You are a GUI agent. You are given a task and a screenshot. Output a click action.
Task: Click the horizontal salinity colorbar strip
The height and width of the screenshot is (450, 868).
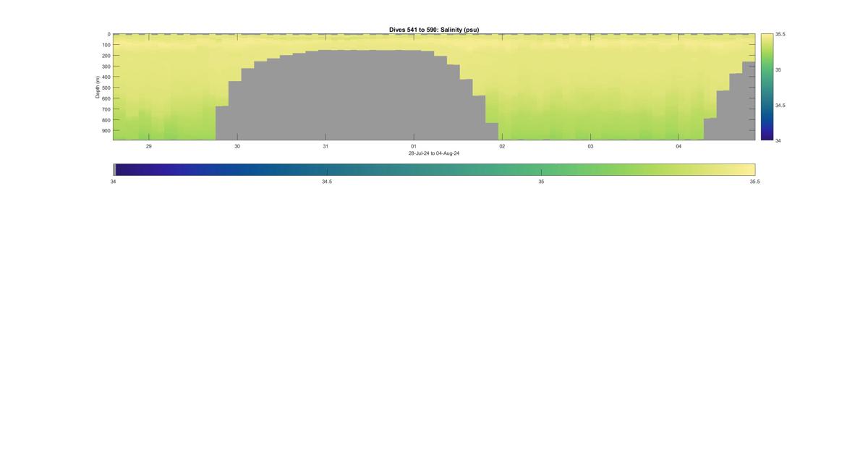pos(435,169)
